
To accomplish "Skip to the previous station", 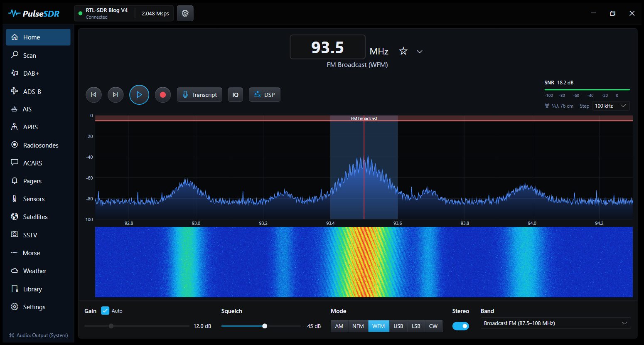I will click(93, 95).
